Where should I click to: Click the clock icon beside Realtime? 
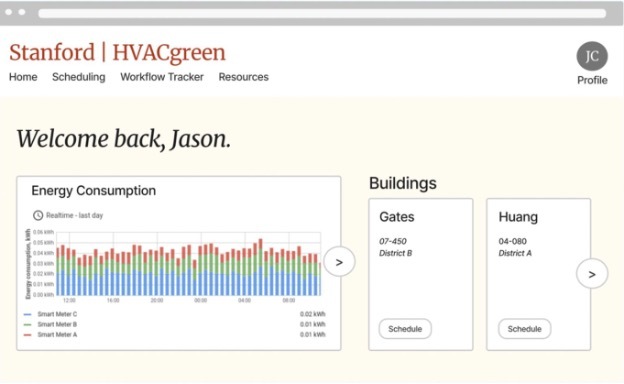click(x=38, y=215)
